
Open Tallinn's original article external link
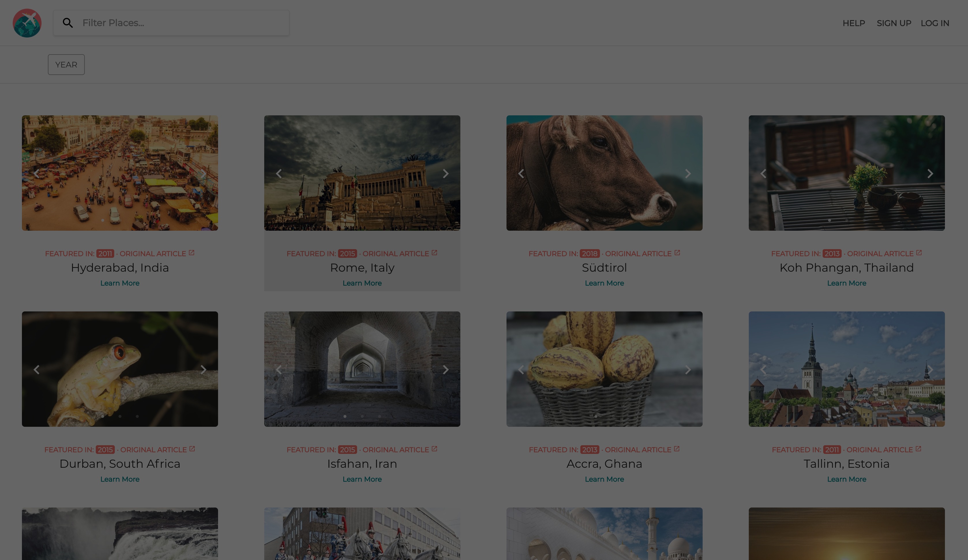click(x=884, y=449)
